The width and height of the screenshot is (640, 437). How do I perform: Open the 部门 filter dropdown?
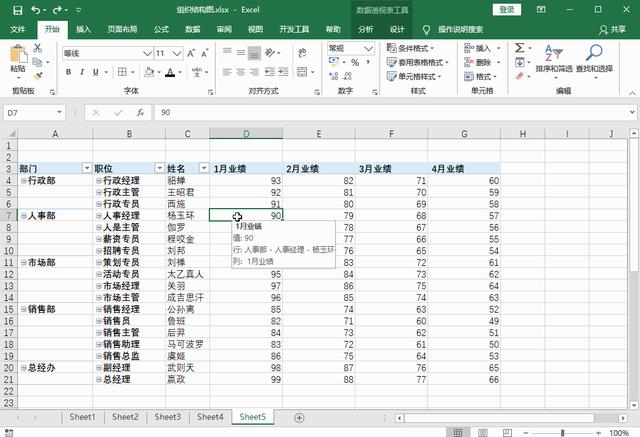coord(87,168)
